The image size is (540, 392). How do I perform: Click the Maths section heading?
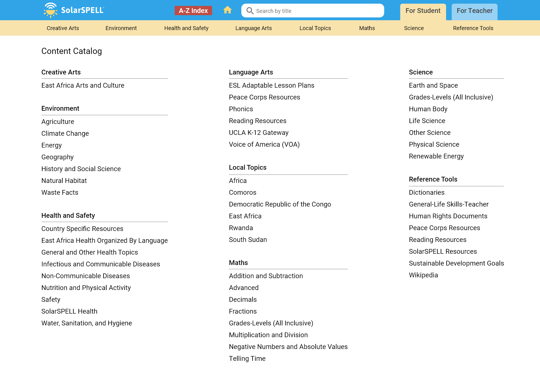tap(238, 263)
